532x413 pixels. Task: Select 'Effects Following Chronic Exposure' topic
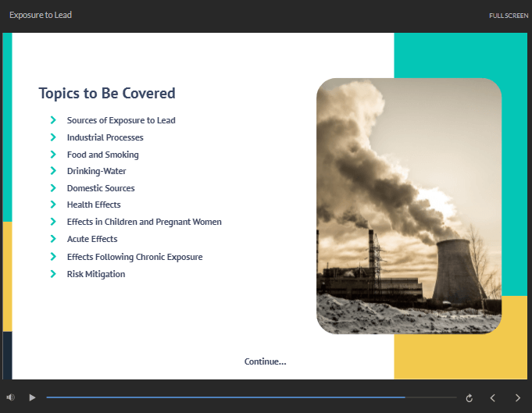point(134,257)
